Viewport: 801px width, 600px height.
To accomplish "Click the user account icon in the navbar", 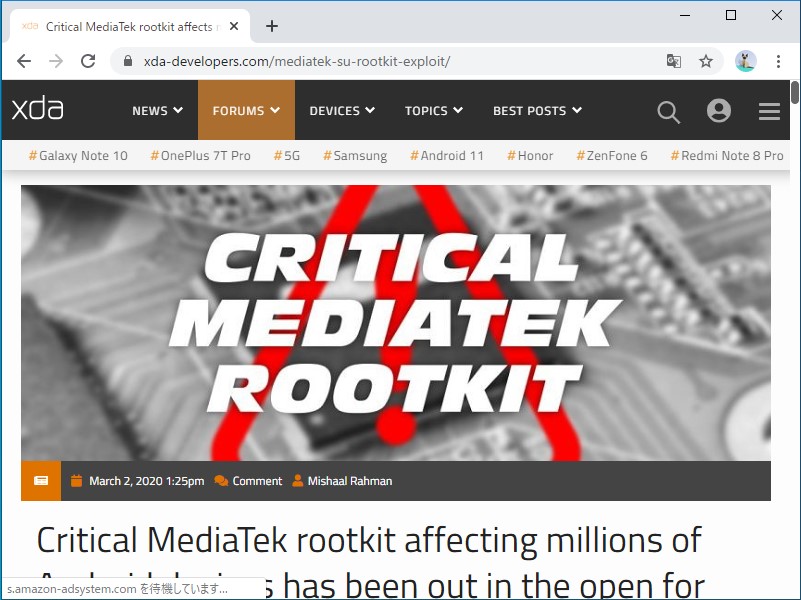I will [719, 111].
